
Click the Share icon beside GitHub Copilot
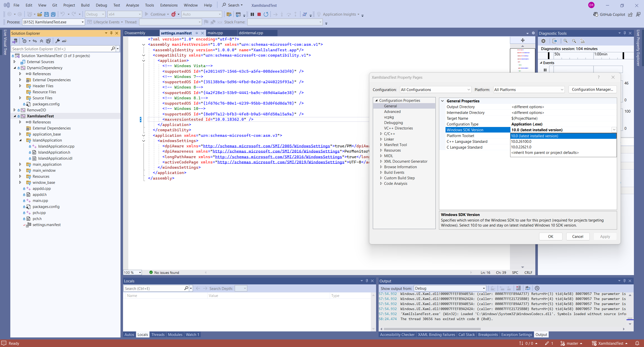pos(630,14)
